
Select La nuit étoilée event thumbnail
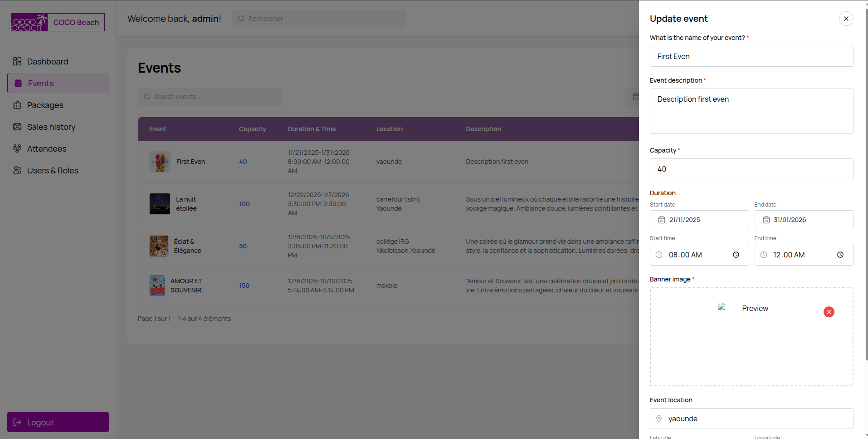click(160, 204)
